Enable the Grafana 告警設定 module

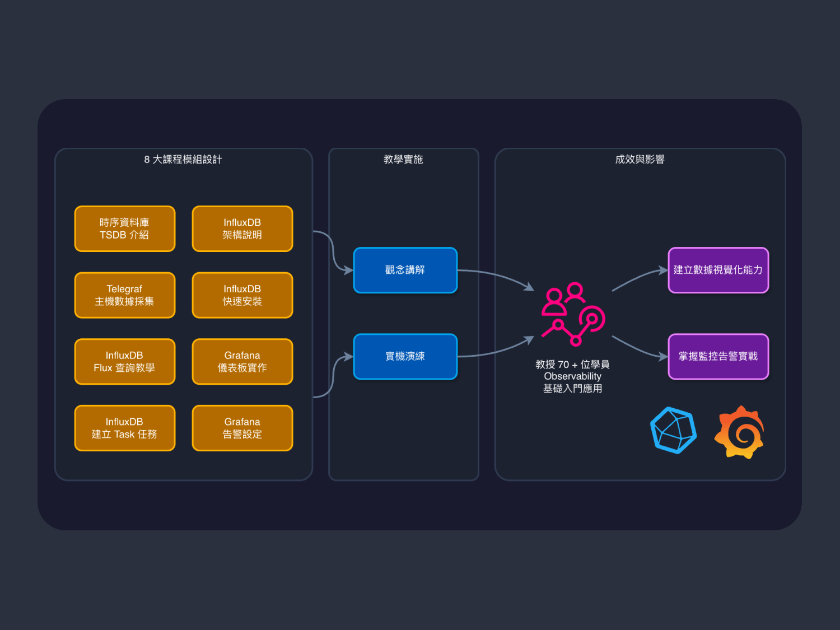(x=242, y=427)
